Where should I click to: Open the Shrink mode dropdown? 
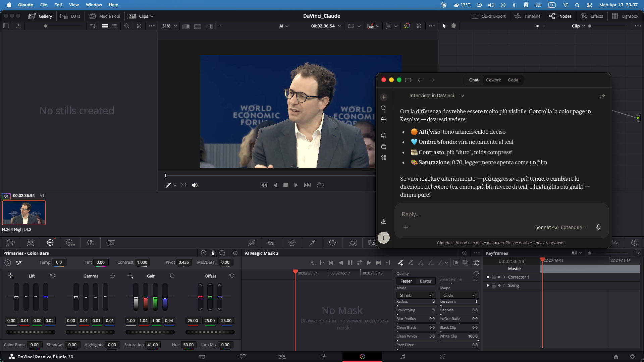[416, 295]
